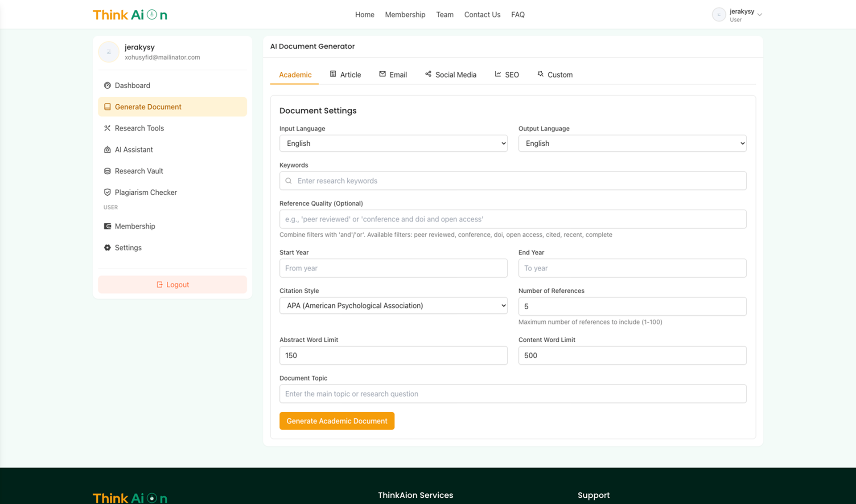Image resolution: width=856 pixels, height=504 pixels.
Task: Select the Research Tools sidebar icon
Action: (x=107, y=128)
